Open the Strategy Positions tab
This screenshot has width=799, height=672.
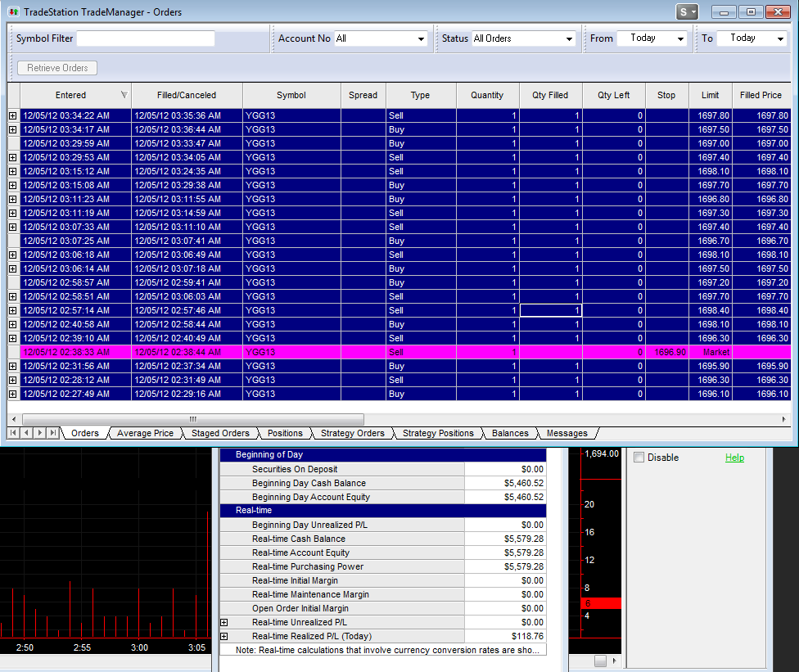click(438, 433)
